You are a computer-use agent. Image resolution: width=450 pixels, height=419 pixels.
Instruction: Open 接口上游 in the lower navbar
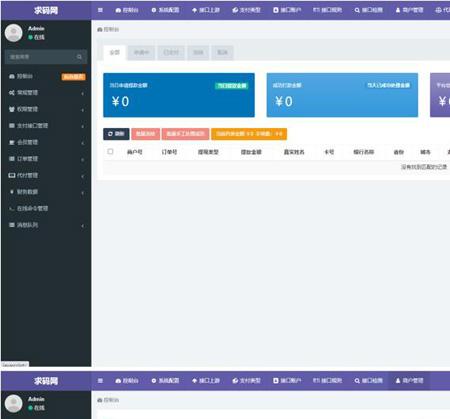(206, 381)
